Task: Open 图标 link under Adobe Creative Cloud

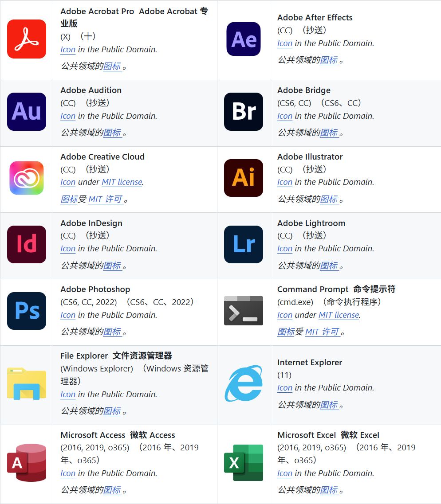Action: coord(69,199)
